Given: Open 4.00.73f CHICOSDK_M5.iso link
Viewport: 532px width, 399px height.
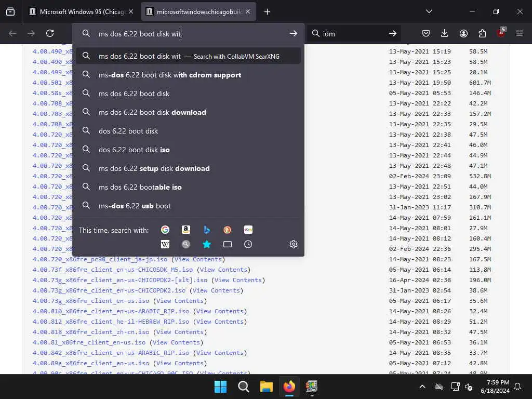Looking at the screenshot, I should 113,270.
